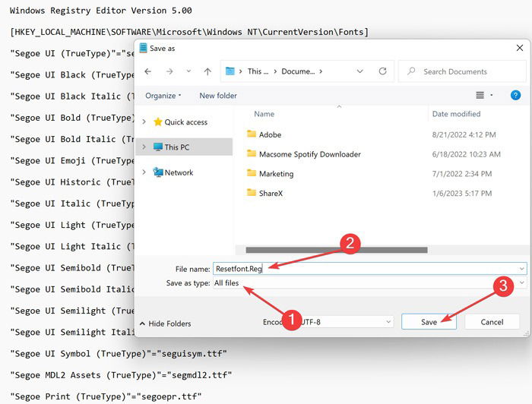
Task: Click Adobe's date 8/21/2022 4:12 PM
Action: (464, 135)
